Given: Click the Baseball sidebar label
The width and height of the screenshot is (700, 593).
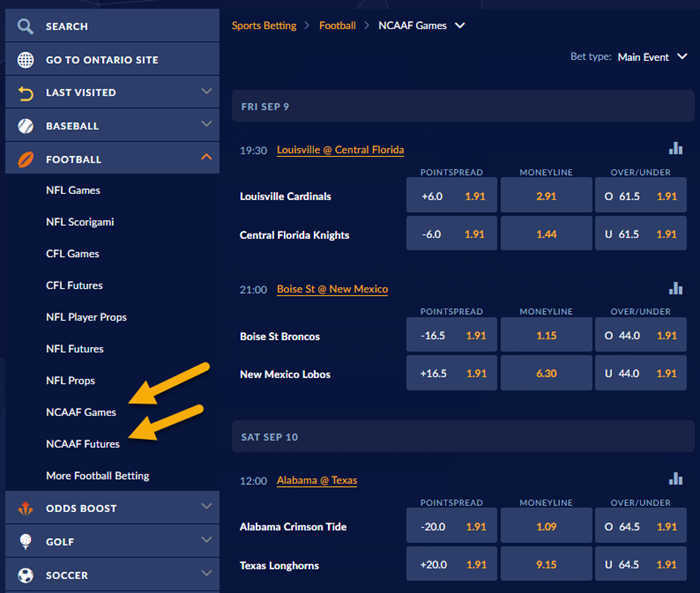Looking at the screenshot, I should point(72,126).
